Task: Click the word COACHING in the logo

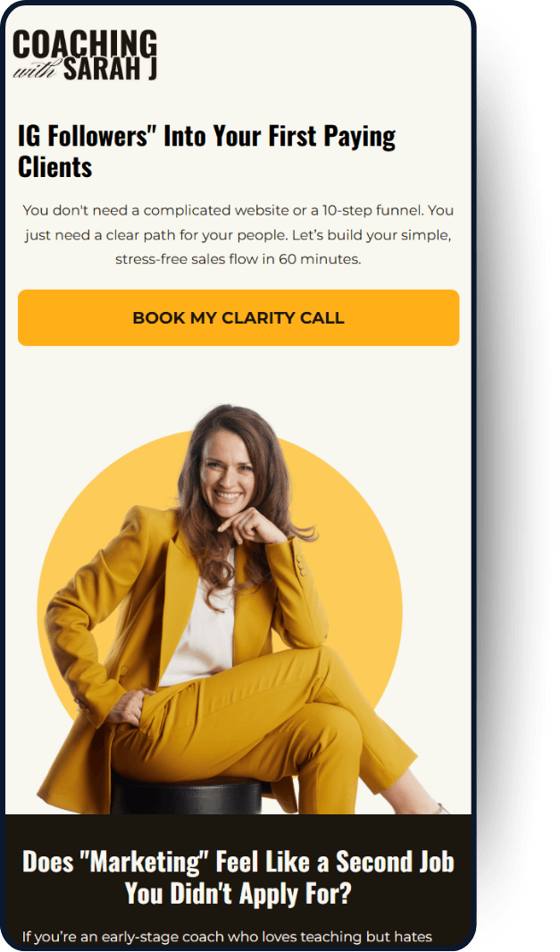Action: [x=85, y=43]
